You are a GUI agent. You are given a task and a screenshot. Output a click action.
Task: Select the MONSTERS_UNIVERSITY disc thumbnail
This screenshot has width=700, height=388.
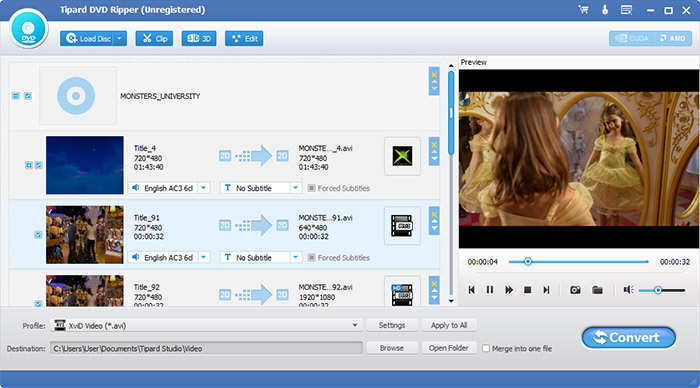pos(78,96)
